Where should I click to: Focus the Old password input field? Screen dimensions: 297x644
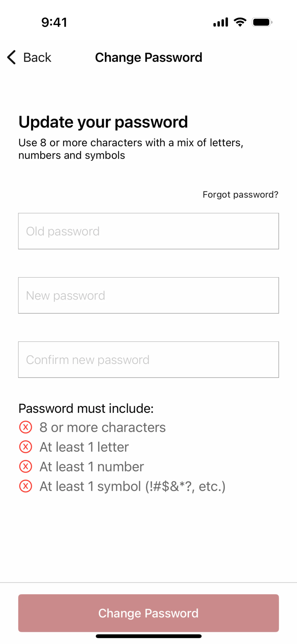(x=148, y=231)
